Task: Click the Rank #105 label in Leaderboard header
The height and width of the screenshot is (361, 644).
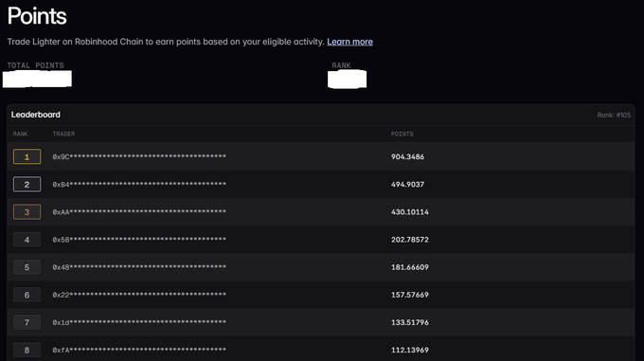Action: 614,115
